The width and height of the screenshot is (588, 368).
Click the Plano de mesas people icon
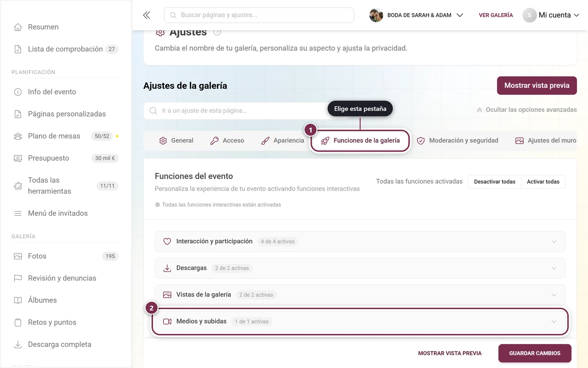click(18, 136)
